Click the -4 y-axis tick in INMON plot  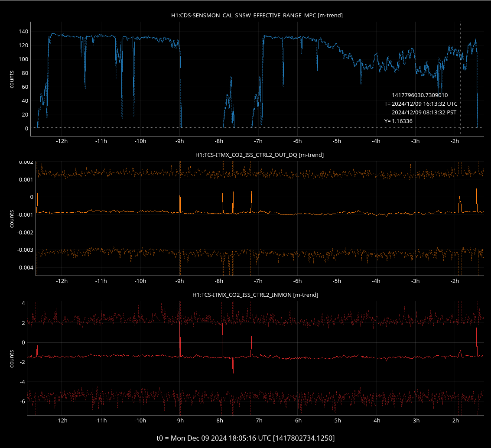point(22,382)
